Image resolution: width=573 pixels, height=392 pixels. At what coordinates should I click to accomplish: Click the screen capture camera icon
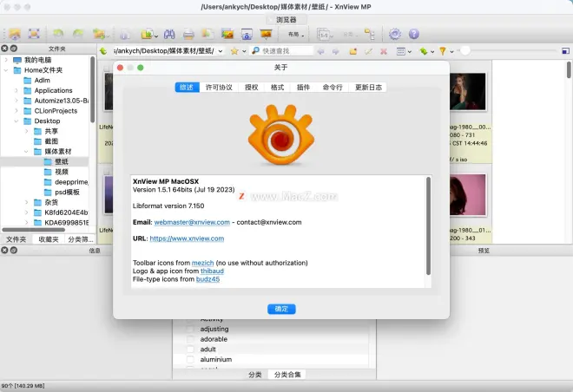(247, 35)
